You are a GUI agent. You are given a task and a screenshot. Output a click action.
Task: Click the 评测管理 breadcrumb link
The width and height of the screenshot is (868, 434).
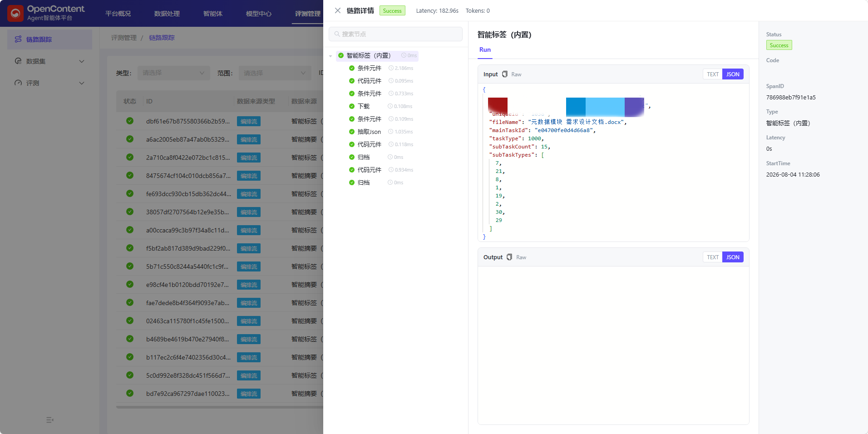click(124, 38)
